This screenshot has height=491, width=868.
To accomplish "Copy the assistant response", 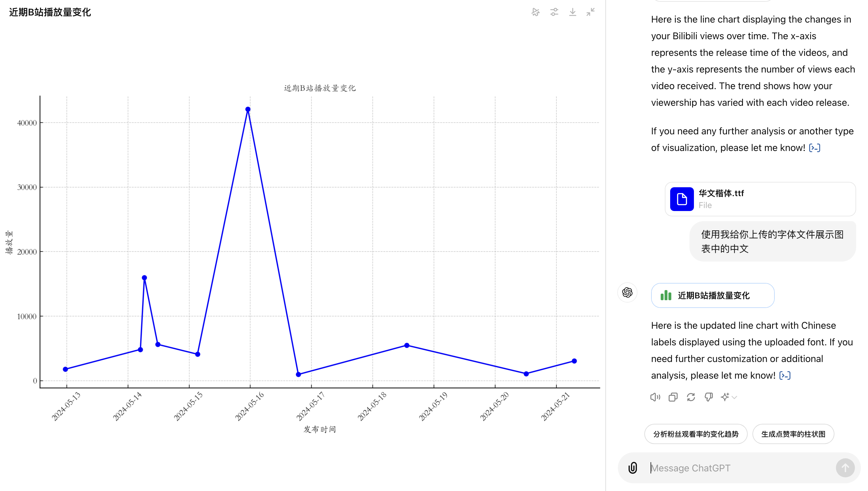I will click(x=673, y=397).
